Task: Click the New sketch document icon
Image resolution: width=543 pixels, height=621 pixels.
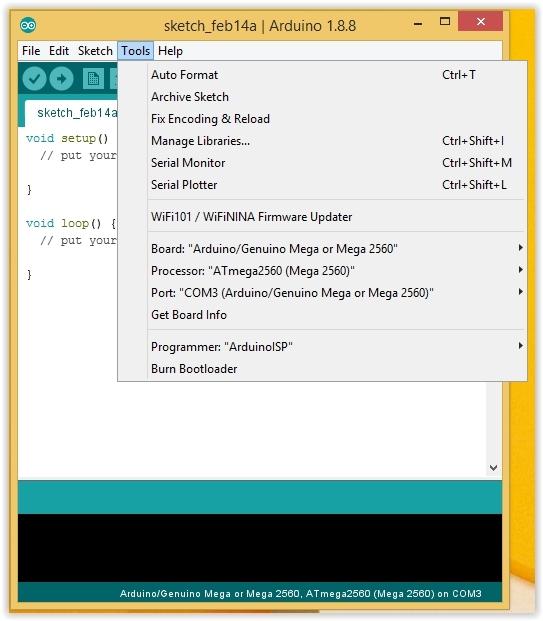Action: (x=93, y=78)
